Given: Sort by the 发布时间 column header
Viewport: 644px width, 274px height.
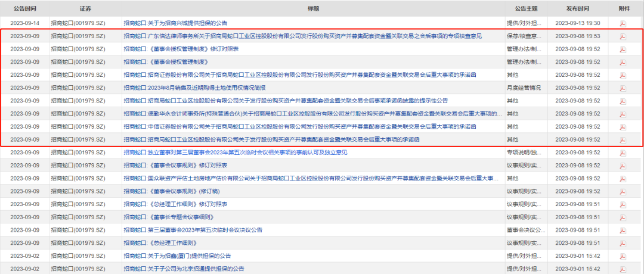Looking at the screenshot, I should [x=577, y=8].
